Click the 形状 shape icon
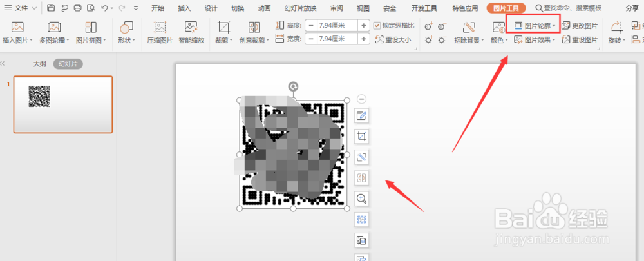 (x=126, y=28)
